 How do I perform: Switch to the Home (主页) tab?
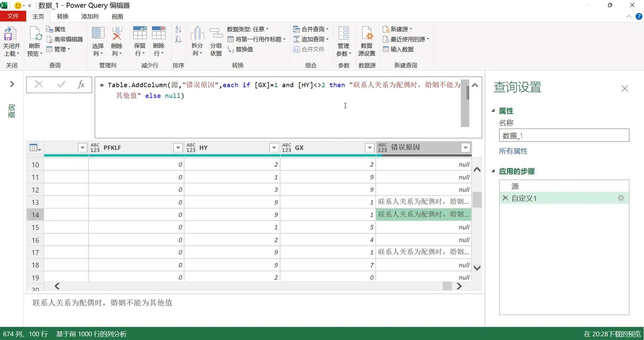click(38, 16)
